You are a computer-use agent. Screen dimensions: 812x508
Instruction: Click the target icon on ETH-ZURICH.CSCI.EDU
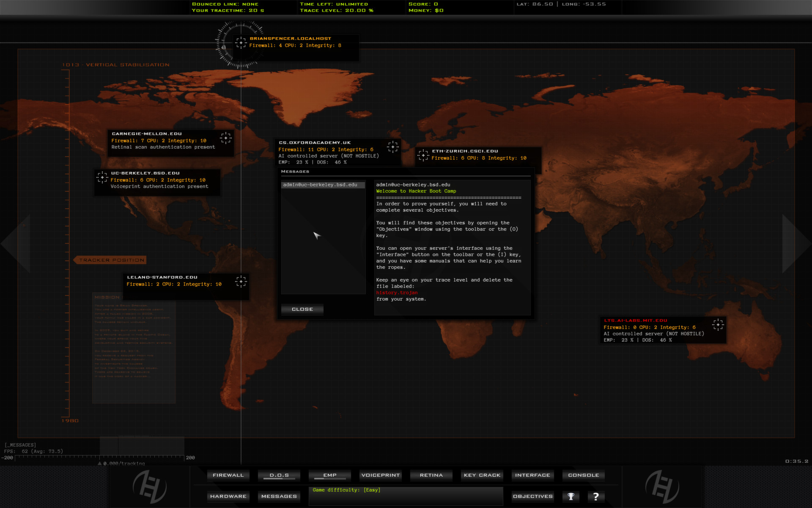[x=423, y=155]
